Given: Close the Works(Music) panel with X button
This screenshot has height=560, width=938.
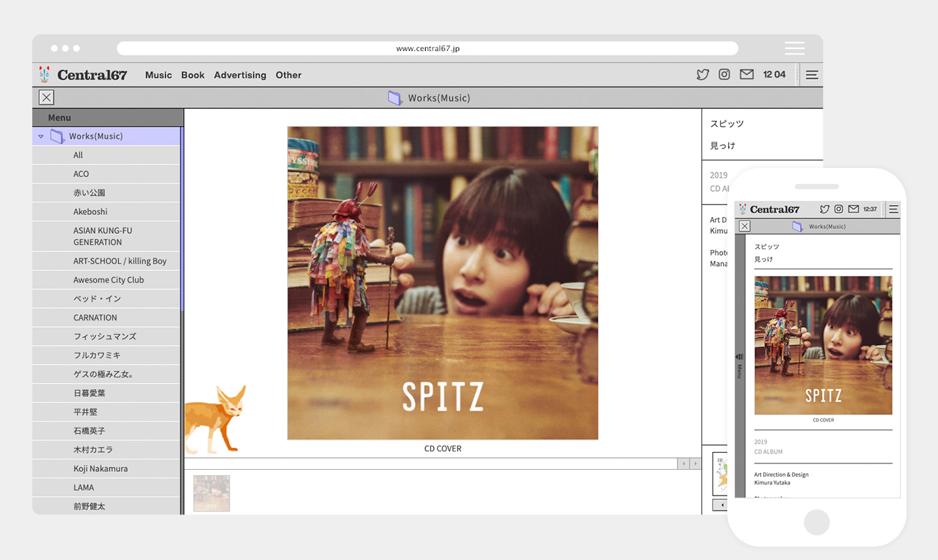Looking at the screenshot, I should [x=46, y=97].
